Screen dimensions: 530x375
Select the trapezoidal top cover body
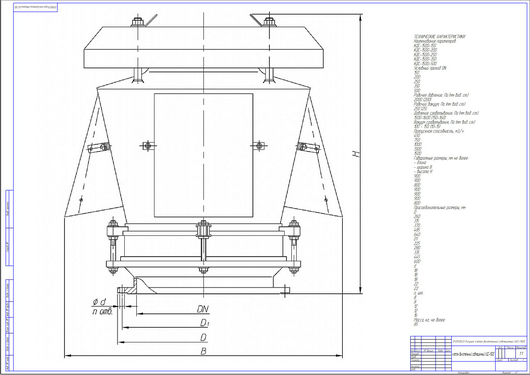coord(204,47)
